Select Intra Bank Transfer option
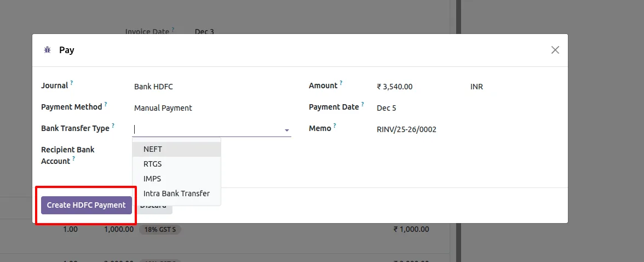Screen dimensions: 644x262 point(176,193)
